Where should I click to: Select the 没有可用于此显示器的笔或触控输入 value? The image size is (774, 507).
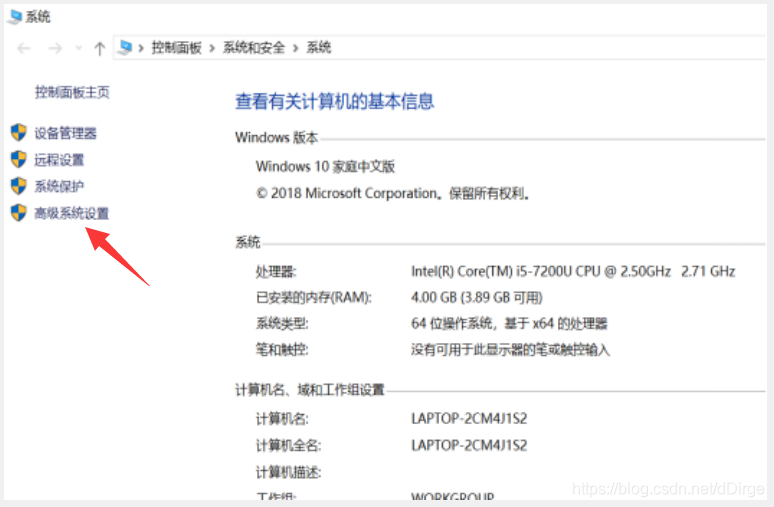[510, 350]
